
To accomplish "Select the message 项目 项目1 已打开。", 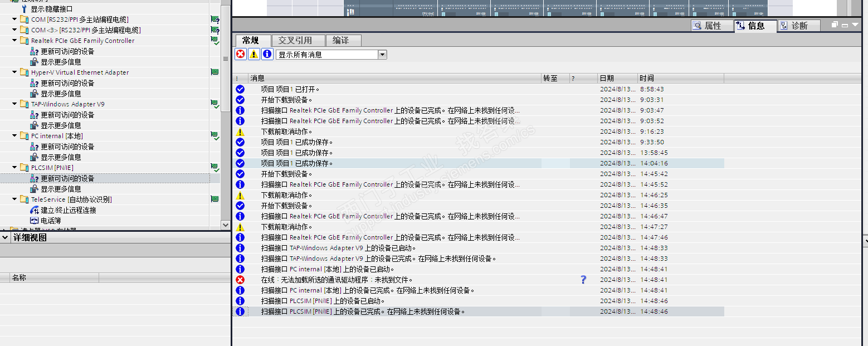I will coord(290,89).
